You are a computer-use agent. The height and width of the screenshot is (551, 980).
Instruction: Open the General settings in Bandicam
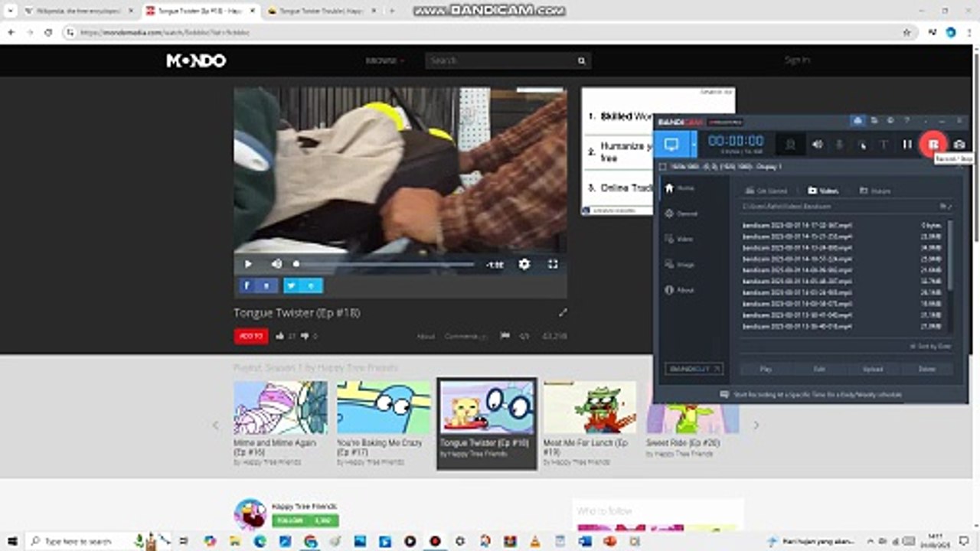pos(681,214)
